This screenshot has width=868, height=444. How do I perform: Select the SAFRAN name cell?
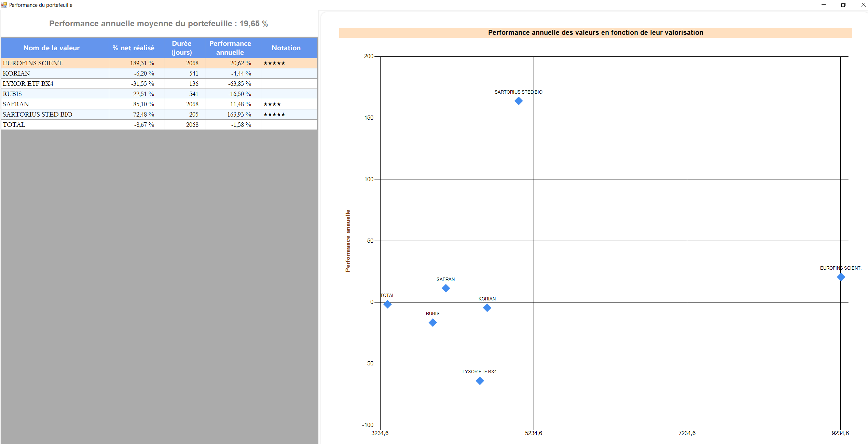pyautogui.click(x=55, y=104)
